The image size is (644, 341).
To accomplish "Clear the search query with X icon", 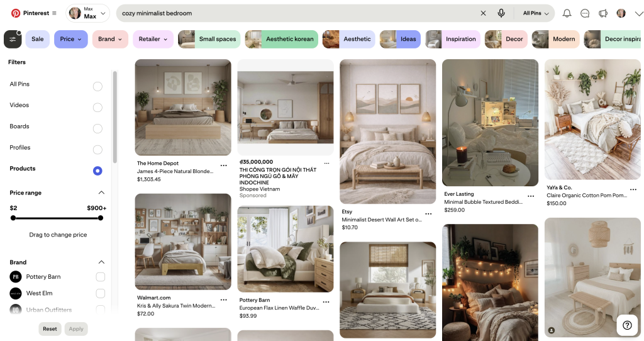I will 483,13.
